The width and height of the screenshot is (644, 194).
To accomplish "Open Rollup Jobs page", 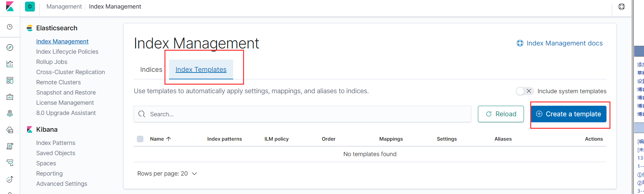I will pos(52,62).
